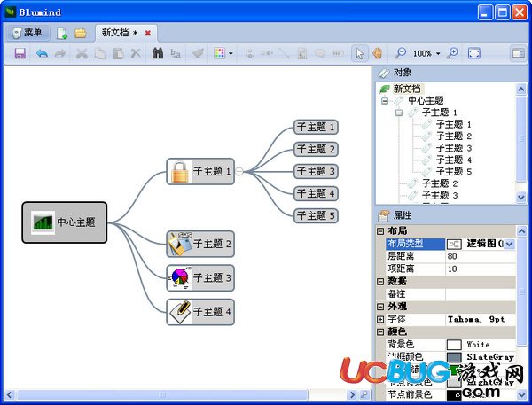Click the add remark bubble icon
The width and height of the screenshot is (532, 405).
coord(319,53)
